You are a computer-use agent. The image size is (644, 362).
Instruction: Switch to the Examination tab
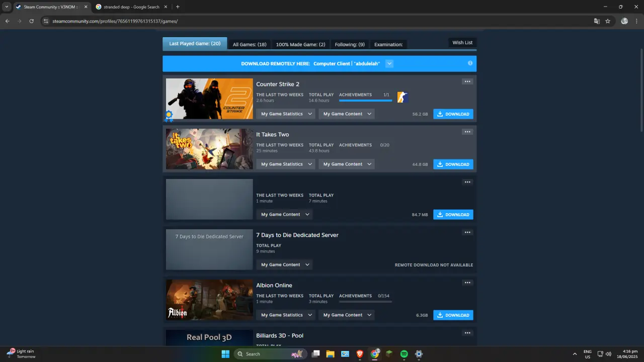pyautogui.click(x=388, y=44)
